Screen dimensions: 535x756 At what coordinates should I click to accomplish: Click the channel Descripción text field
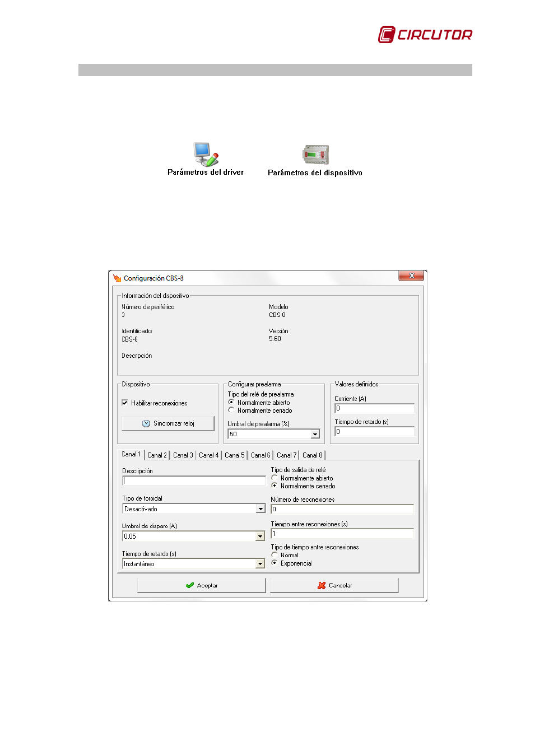tap(194, 480)
